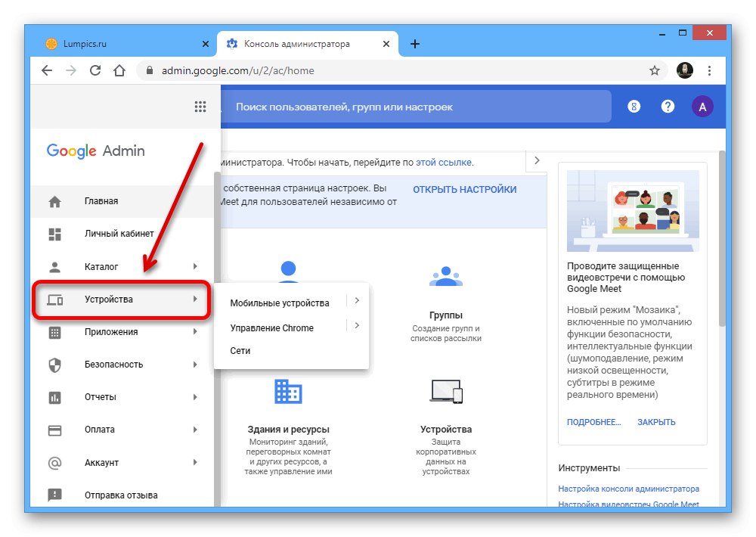Expand Управление Chrome submenu chevron

(357, 325)
